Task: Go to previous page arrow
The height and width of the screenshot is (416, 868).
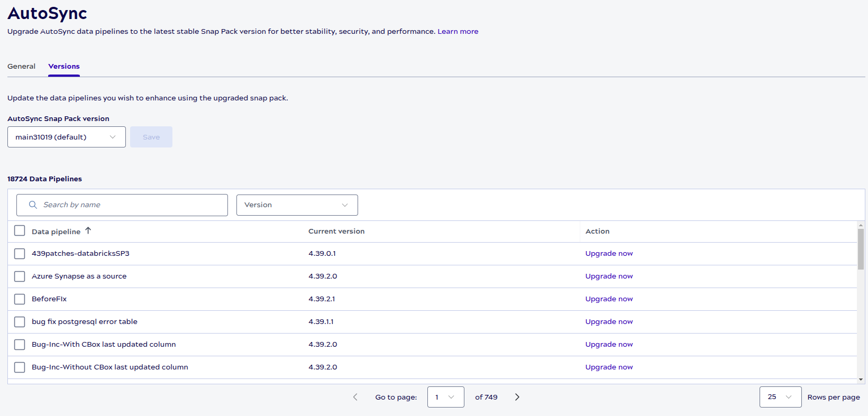Action: [355, 397]
